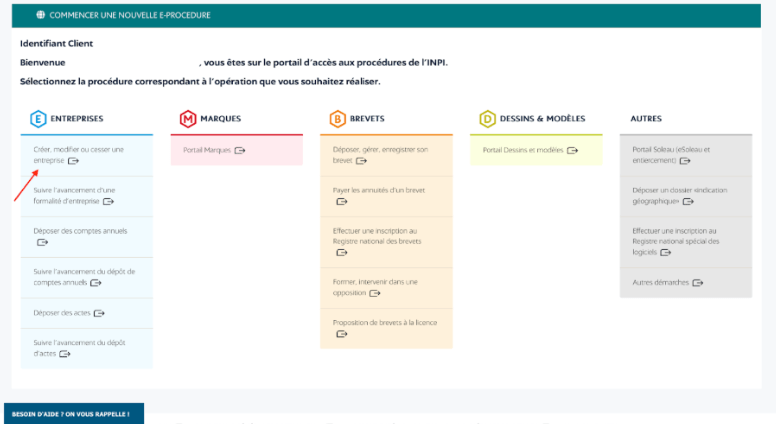Click external-link icon beside Autres démarches

697,283
